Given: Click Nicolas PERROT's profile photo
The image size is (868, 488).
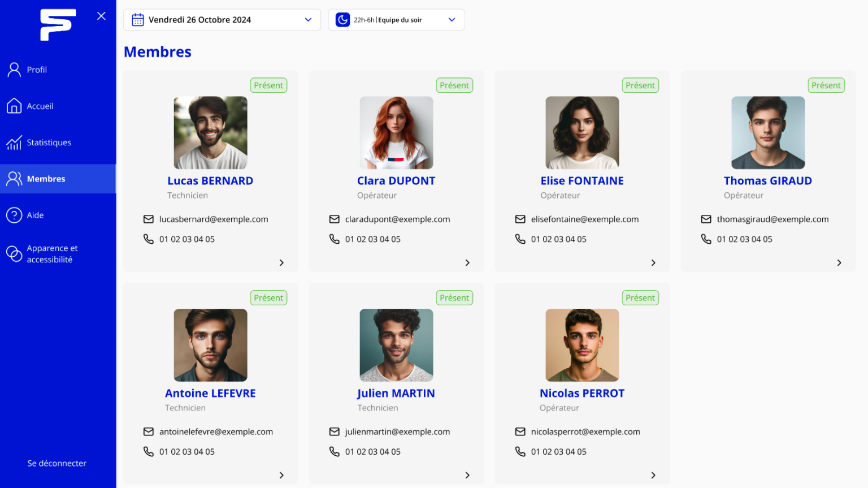Looking at the screenshot, I should pos(582,345).
